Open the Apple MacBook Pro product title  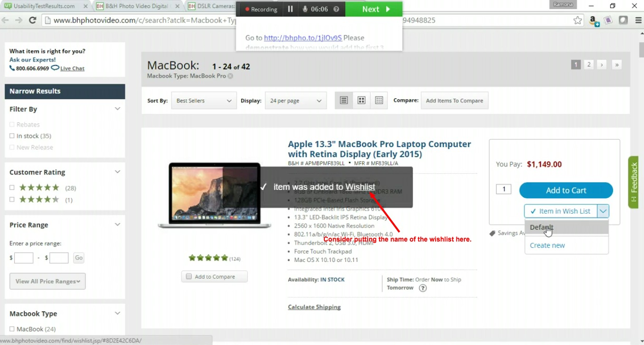[379, 149]
